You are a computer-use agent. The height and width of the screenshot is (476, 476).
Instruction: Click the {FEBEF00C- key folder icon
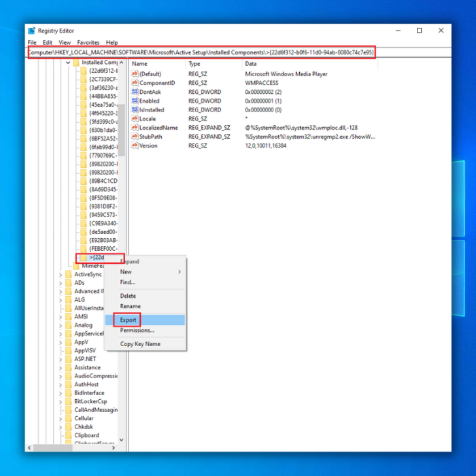84,249
